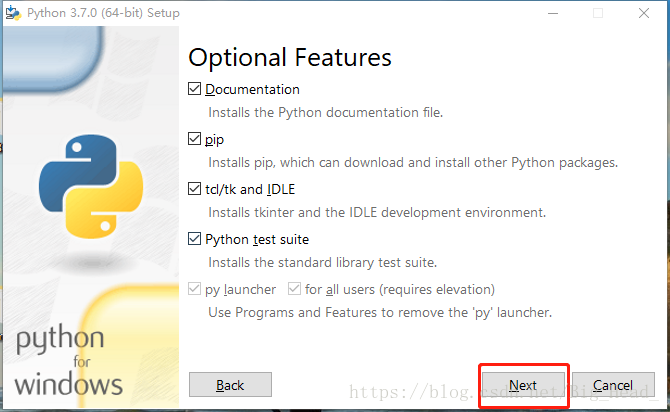This screenshot has width=670, height=412.
Task: Uncheck the Documentation checkbox
Action: (194, 89)
